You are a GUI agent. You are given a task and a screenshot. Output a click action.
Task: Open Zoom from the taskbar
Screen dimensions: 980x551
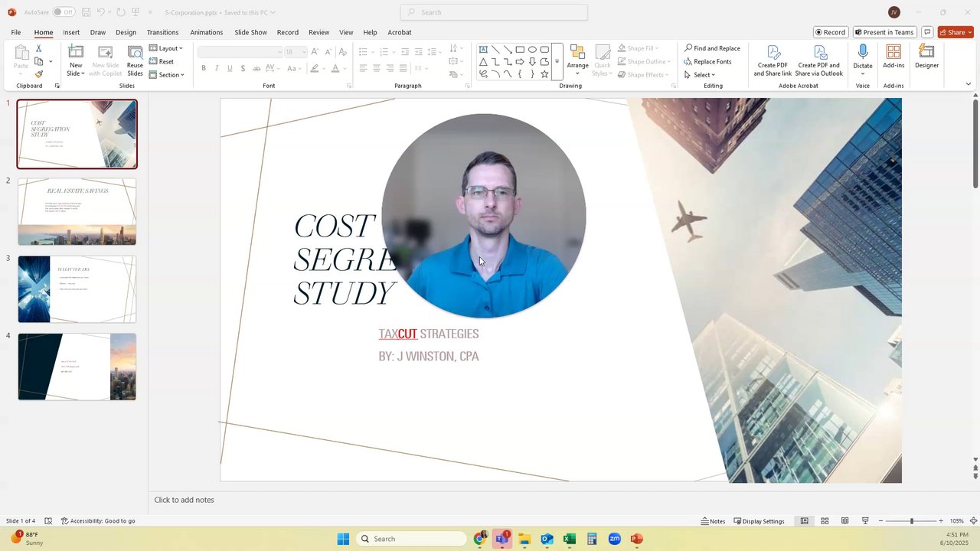614,539
